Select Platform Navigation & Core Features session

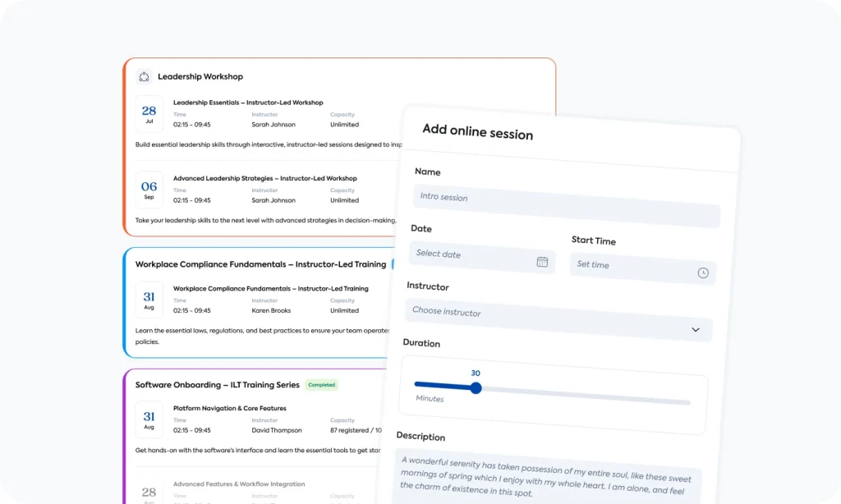pos(229,407)
